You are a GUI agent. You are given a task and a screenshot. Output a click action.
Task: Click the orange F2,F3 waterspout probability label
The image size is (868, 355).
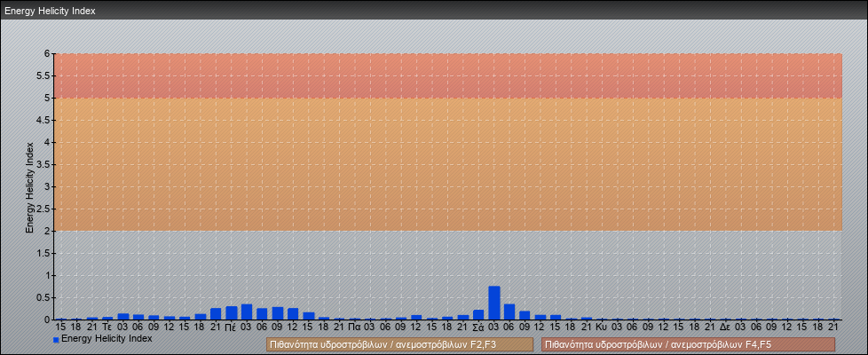point(399,344)
